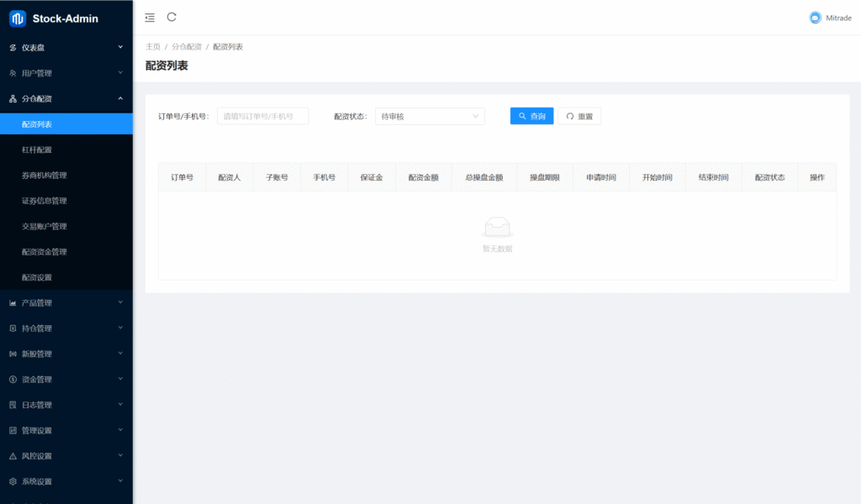This screenshot has height=504, width=861.
Task: Expand the 产品管理 menu
Action: point(120,302)
